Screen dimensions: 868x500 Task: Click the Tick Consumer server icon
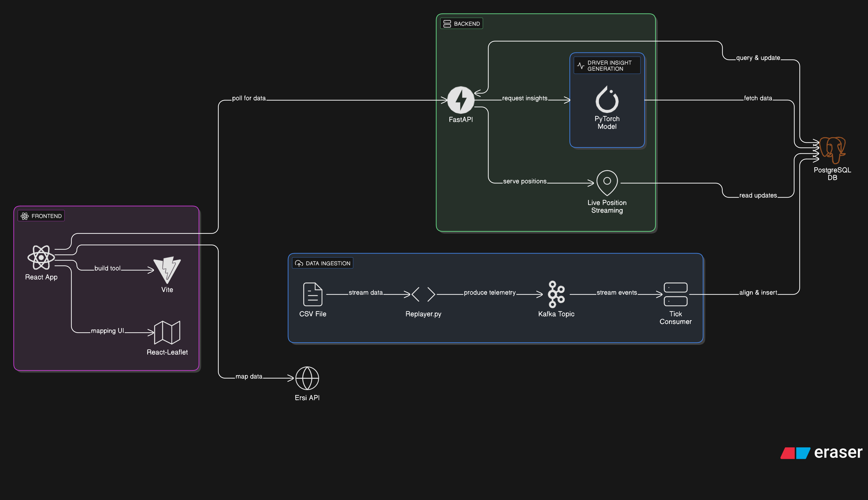[x=675, y=294]
